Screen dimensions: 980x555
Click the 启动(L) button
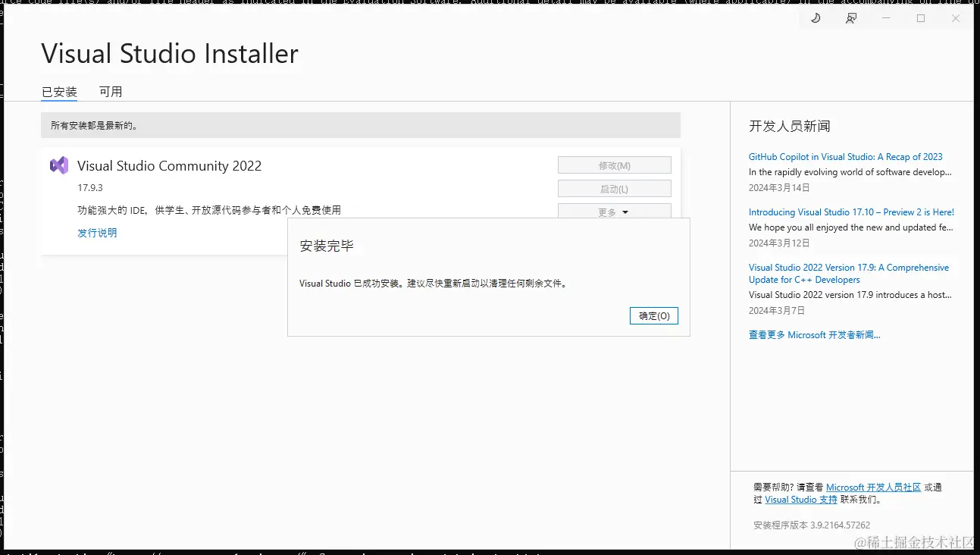coord(615,189)
